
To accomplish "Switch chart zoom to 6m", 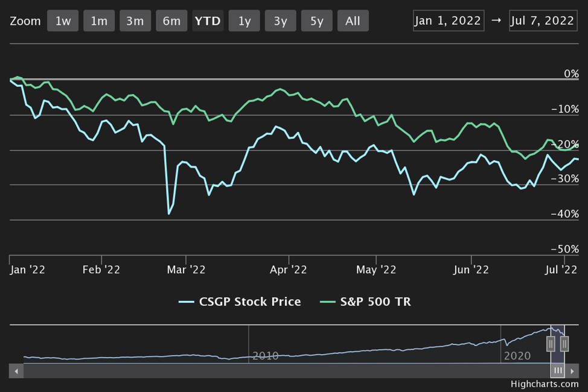I will [x=171, y=21].
